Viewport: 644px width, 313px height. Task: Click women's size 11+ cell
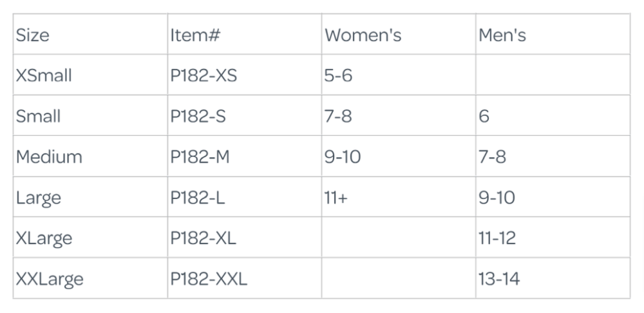(x=336, y=197)
